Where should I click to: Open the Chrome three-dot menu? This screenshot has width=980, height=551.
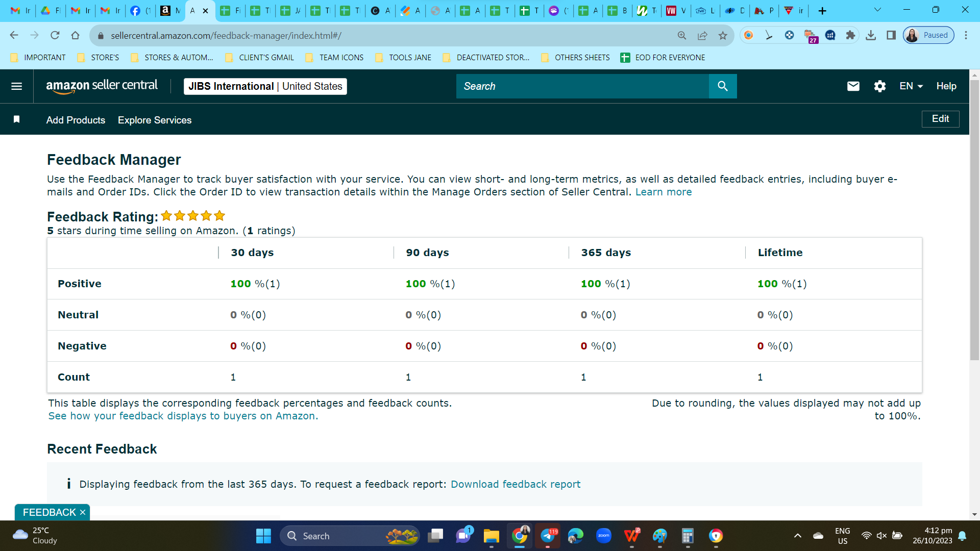coord(966,35)
